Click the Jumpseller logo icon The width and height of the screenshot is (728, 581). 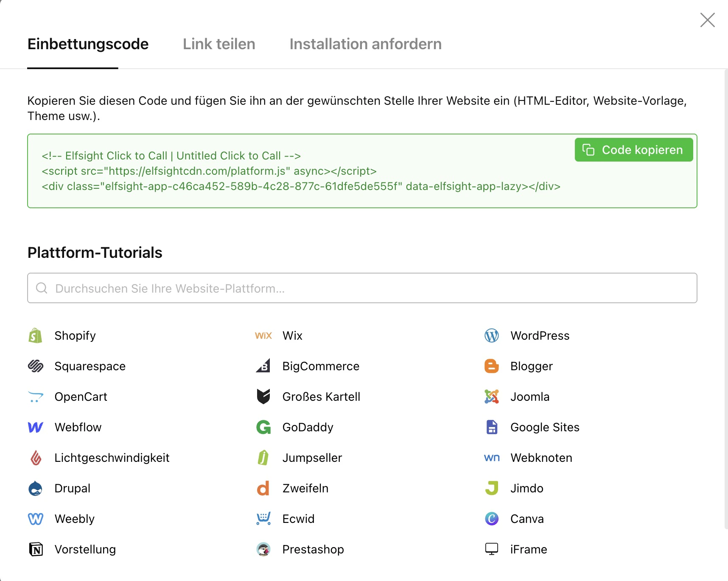pyautogui.click(x=263, y=458)
